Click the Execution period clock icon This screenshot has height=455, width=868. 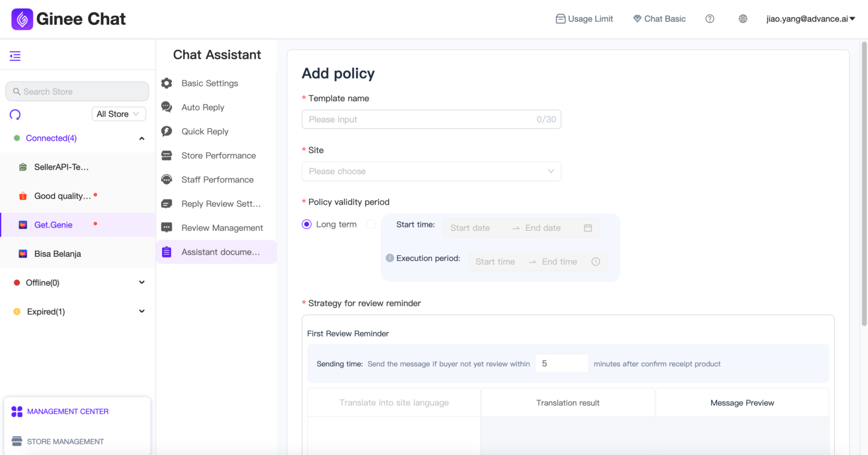tap(596, 261)
